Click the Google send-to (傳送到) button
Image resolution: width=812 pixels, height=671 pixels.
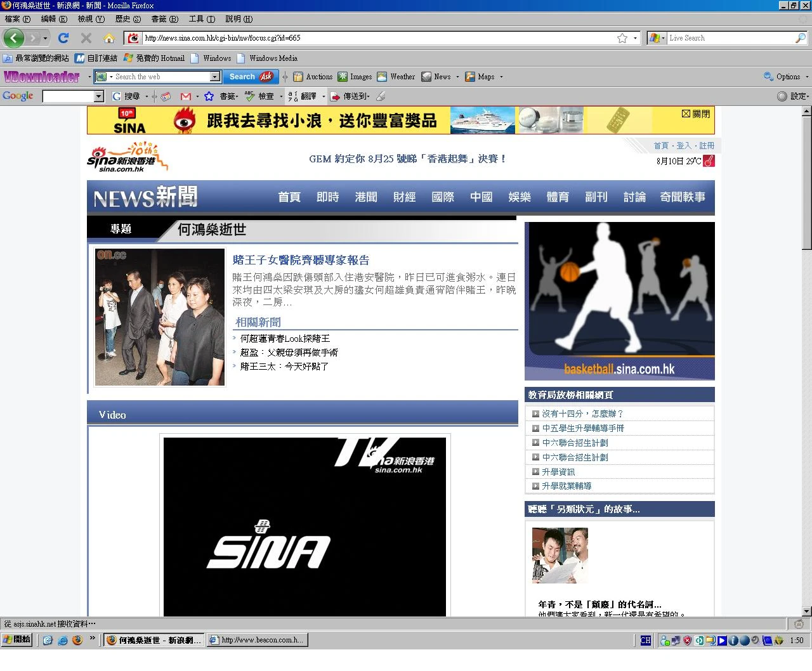pos(349,96)
